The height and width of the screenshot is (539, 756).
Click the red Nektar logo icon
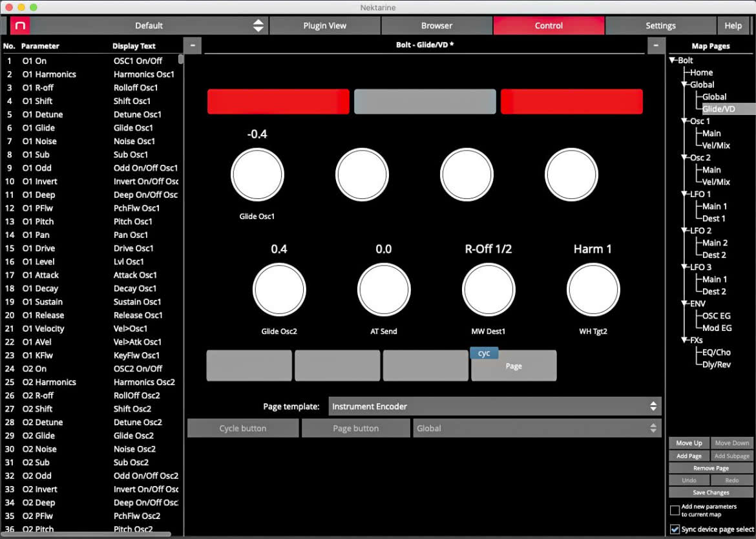20,26
